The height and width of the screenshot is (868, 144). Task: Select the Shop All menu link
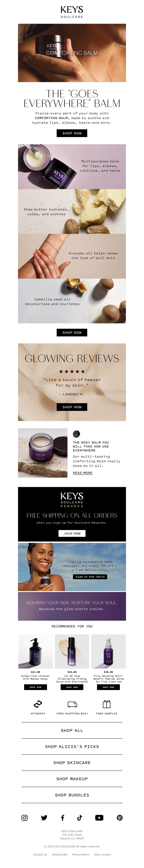pyautogui.click(x=72, y=731)
